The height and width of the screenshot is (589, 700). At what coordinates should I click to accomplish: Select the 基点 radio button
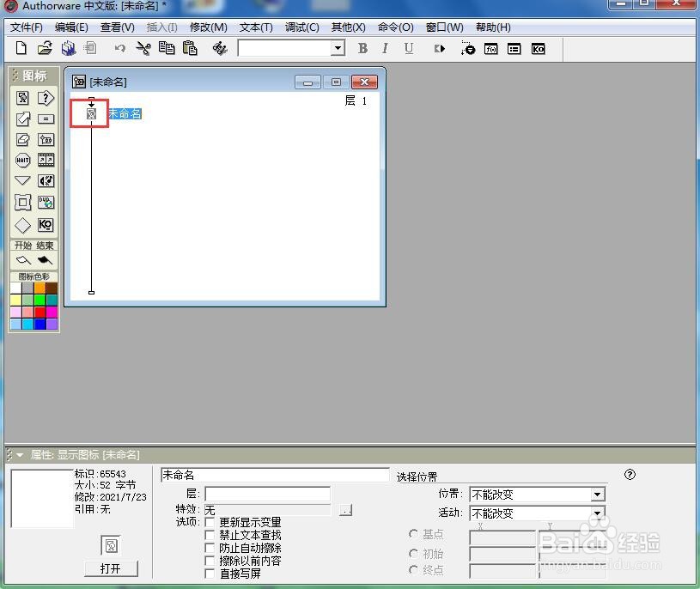(x=413, y=534)
